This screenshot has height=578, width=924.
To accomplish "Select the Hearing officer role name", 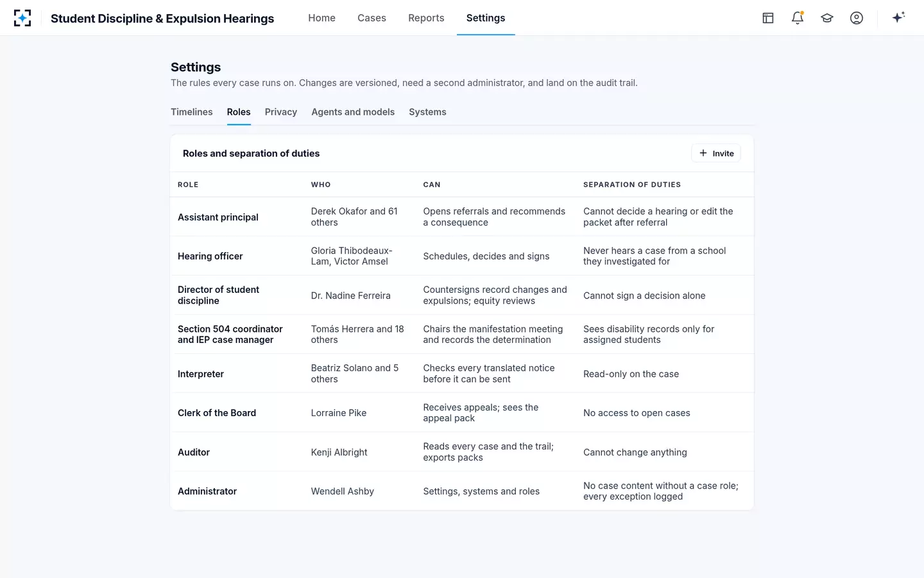I will click(x=210, y=256).
